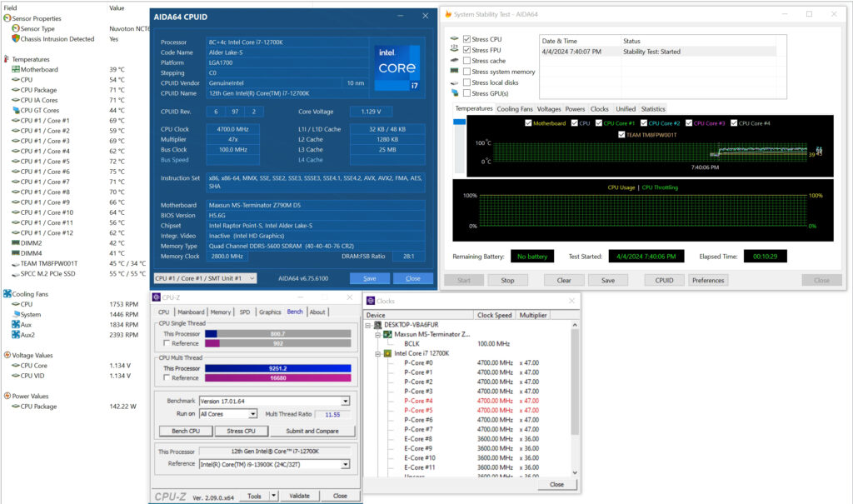Click the Power Values section icon
The width and height of the screenshot is (853, 504).
tap(7, 396)
